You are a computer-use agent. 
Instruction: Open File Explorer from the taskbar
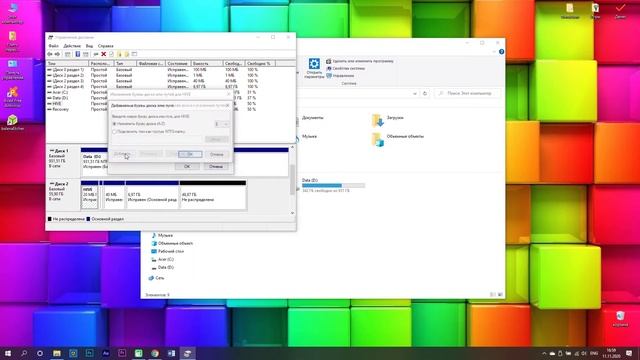[57, 353]
